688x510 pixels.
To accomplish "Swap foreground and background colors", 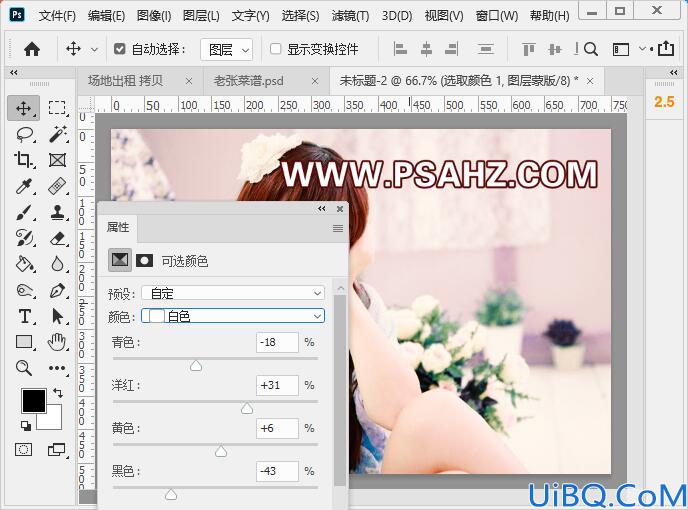I will pos(57,392).
